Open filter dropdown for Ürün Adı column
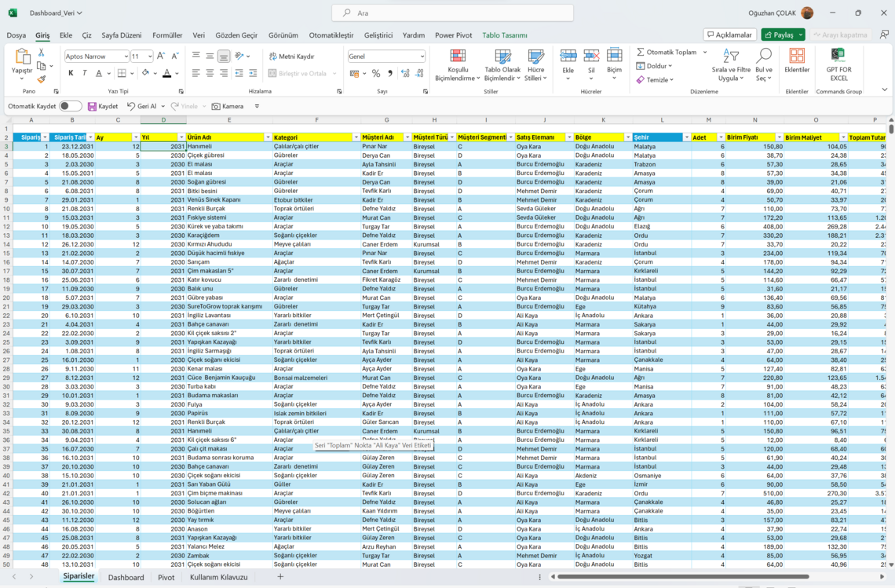 (x=268, y=137)
